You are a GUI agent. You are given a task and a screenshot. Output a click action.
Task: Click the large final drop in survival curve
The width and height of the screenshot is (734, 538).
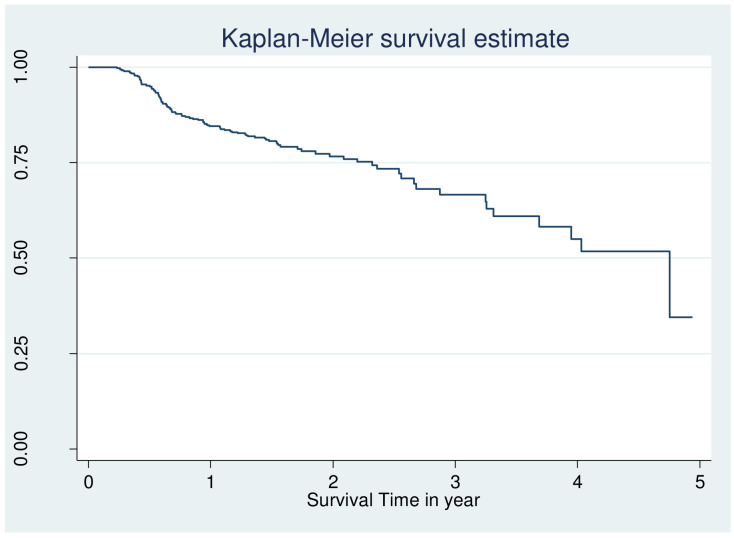[670, 284]
